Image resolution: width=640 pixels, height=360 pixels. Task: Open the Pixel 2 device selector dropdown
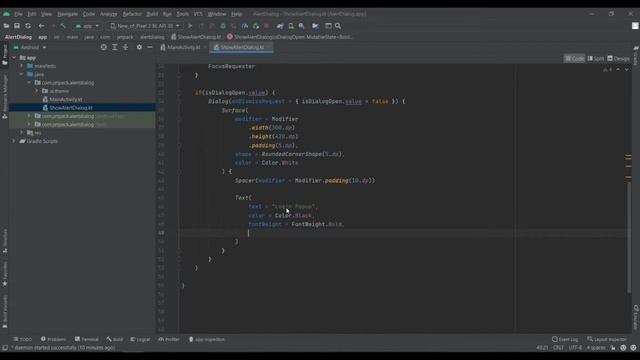(145, 26)
